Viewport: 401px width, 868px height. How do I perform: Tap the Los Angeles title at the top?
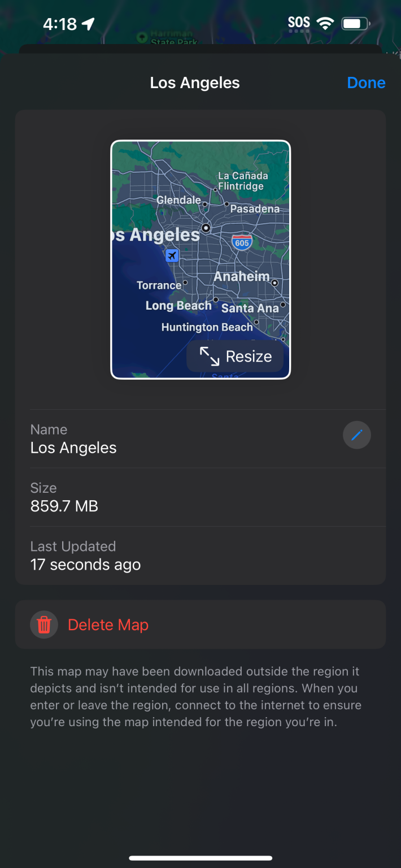coord(194,83)
